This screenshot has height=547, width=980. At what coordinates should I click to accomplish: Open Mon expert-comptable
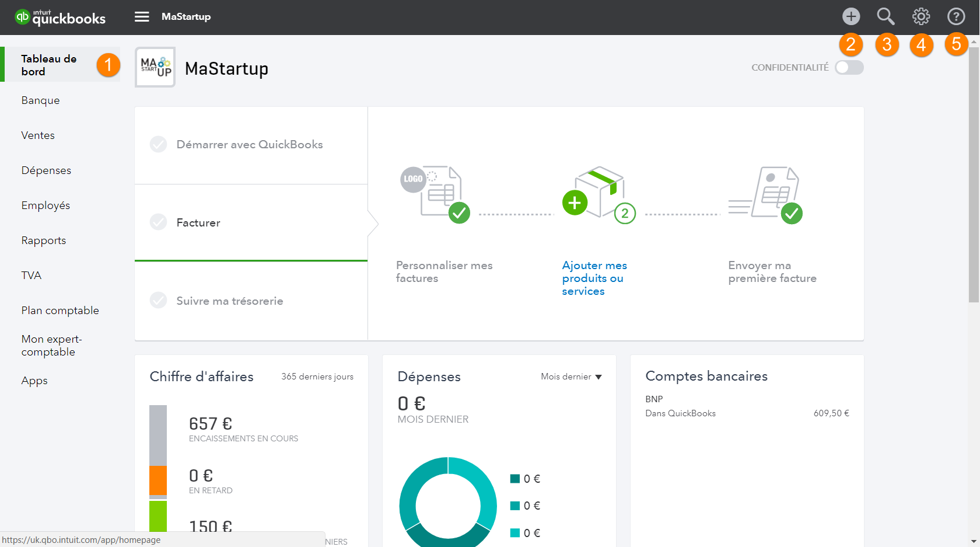tap(52, 346)
